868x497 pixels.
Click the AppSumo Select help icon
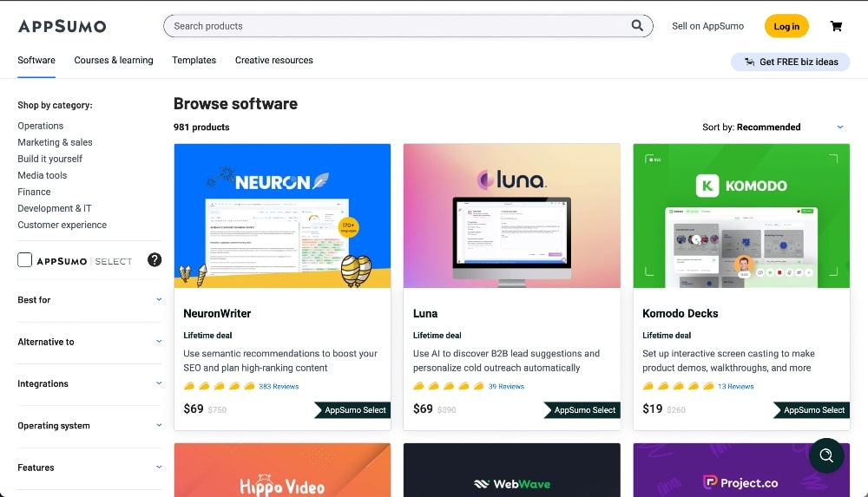(155, 259)
